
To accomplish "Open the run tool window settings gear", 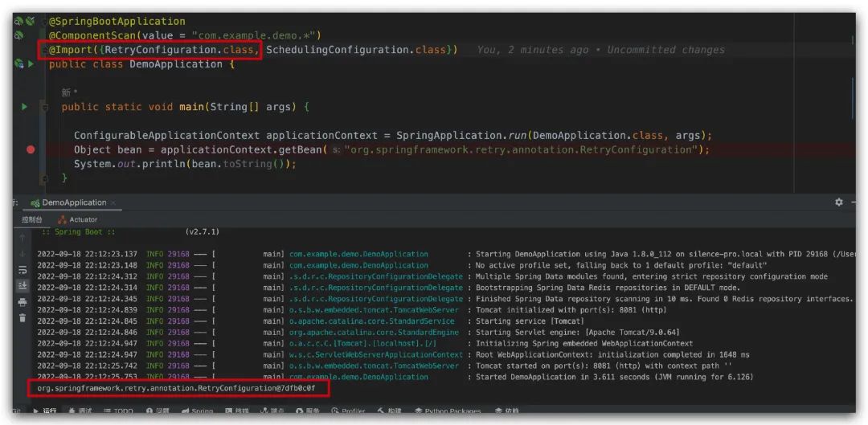I will (839, 202).
